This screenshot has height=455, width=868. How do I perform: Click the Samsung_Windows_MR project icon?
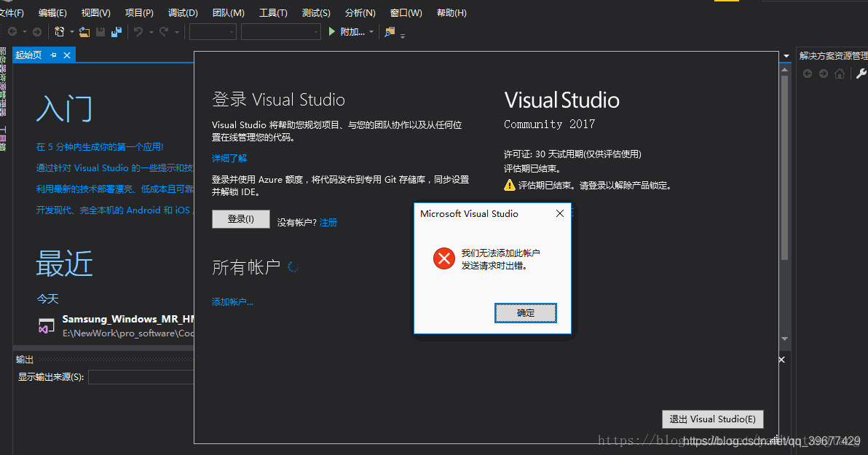[x=46, y=326]
